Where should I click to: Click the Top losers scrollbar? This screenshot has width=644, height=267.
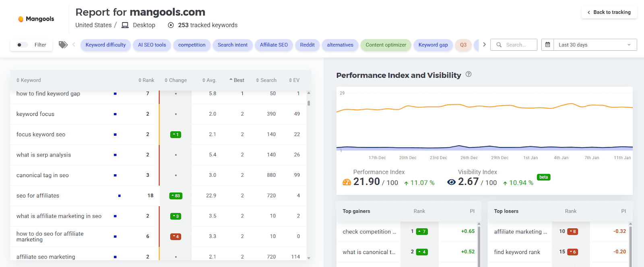(630, 246)
